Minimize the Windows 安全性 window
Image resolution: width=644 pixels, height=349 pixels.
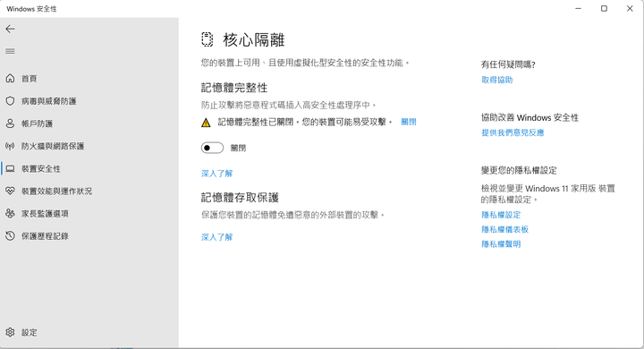pyautogui.click(x=579, y=8)
